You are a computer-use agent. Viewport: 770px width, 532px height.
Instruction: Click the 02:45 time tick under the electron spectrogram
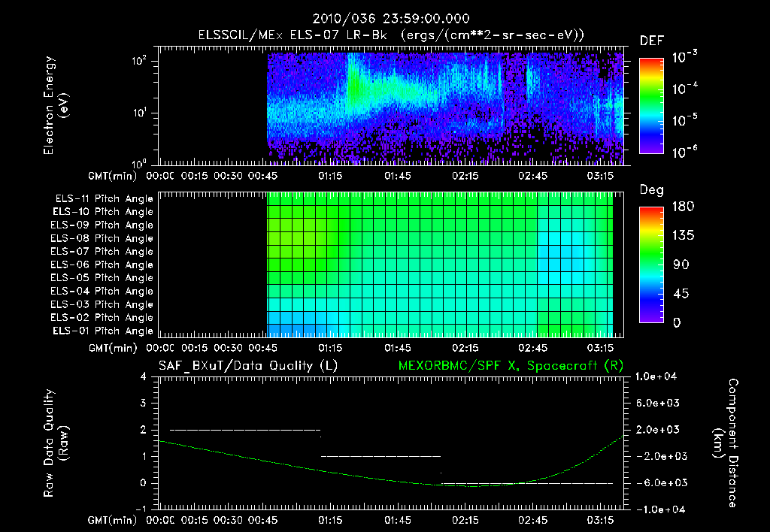click(x=532, y=176)
